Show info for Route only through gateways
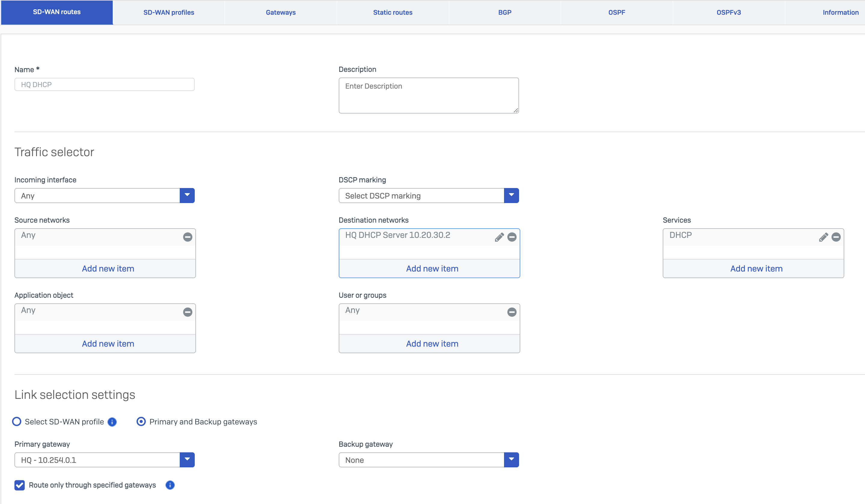Viewport: 865px width, 504px height. (170, 485)
